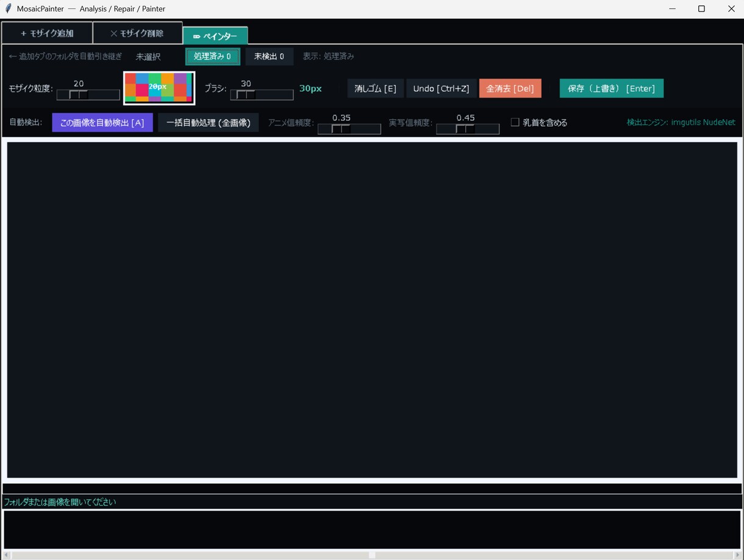Show the 未検出 0 list

pos(270,57)
